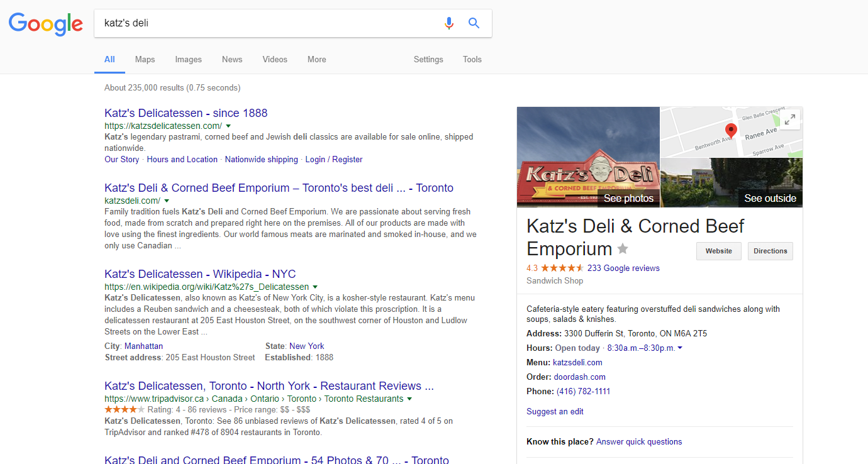
Task: Save place with gray star icon
Action: click(623, 248)
